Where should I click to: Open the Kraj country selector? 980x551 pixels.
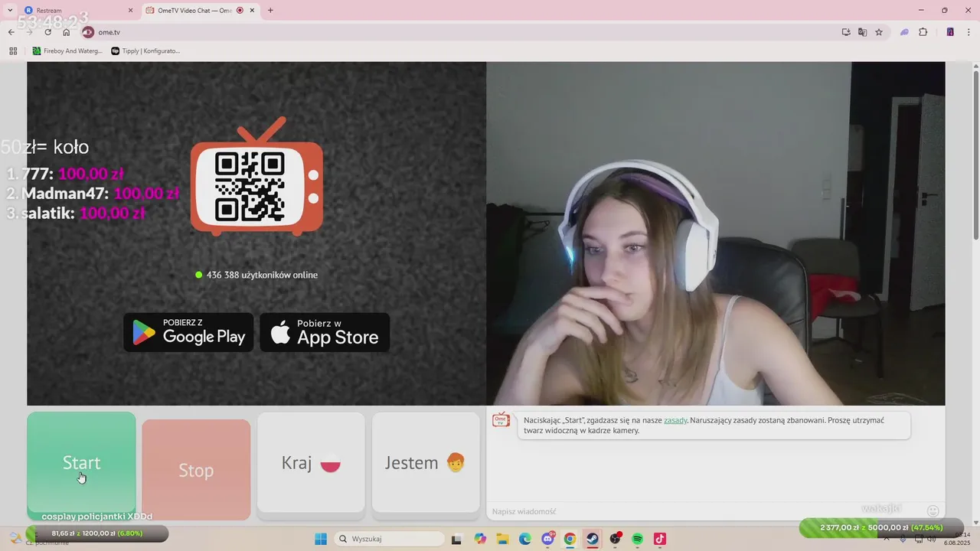point(311,462)
